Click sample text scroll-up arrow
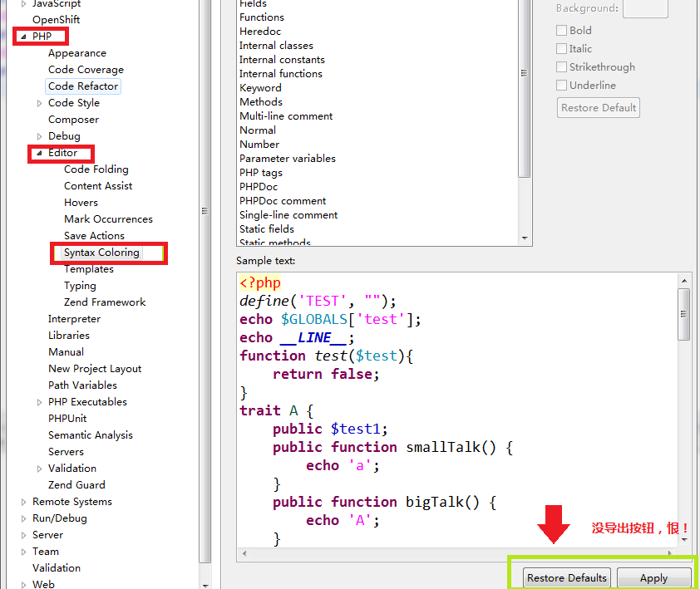The height and width of the screenshot is (589, 700). 684,281
